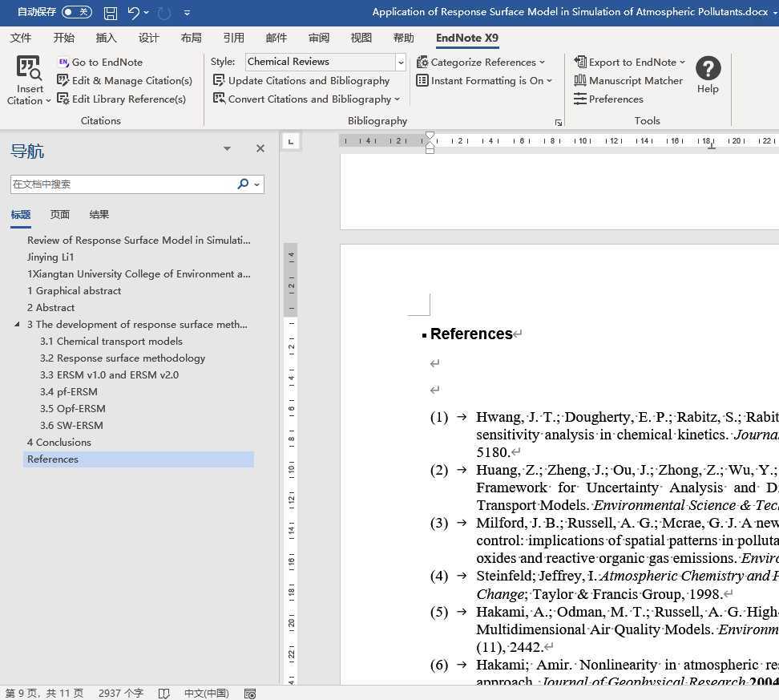Screen dimensions: 779x700
Task: Open the search options dropdown arrow
Action: (x=256, y=185)
